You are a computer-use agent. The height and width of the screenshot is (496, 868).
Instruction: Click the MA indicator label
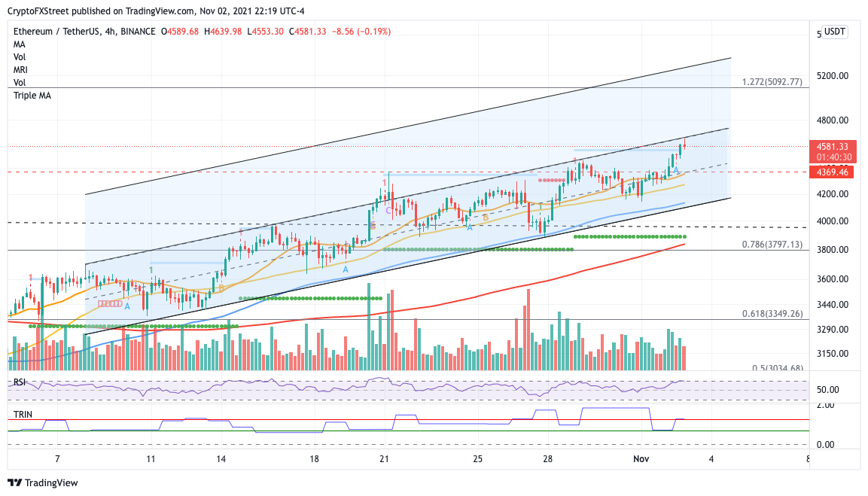(20, 44)
